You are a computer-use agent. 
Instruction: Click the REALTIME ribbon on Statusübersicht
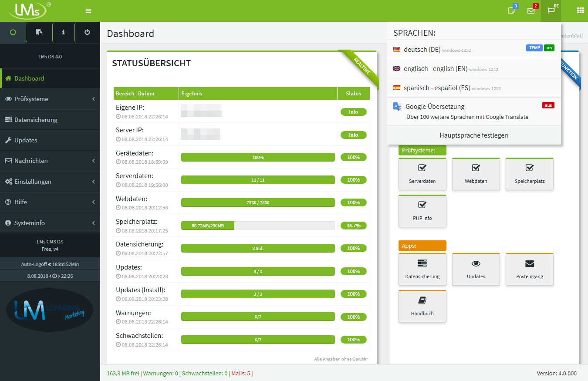[x=362, y=66]
